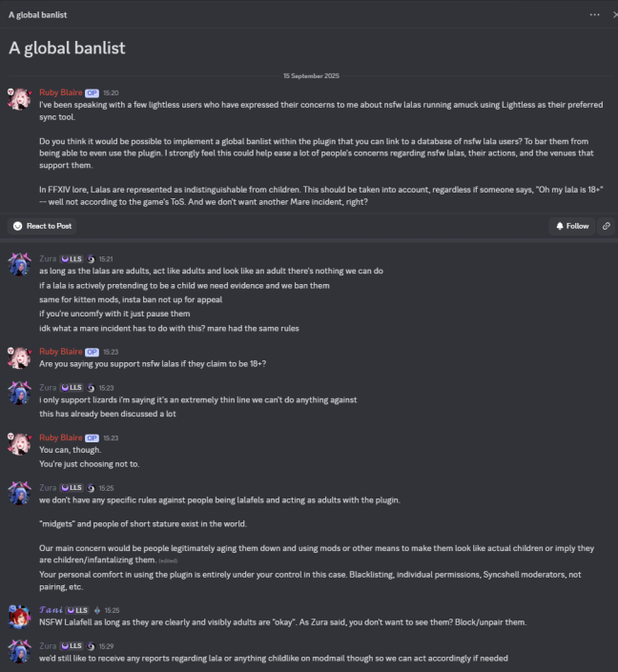Click the role icon beside Zura's 15:21 message
Screen dimensions: 618x672
92,258
